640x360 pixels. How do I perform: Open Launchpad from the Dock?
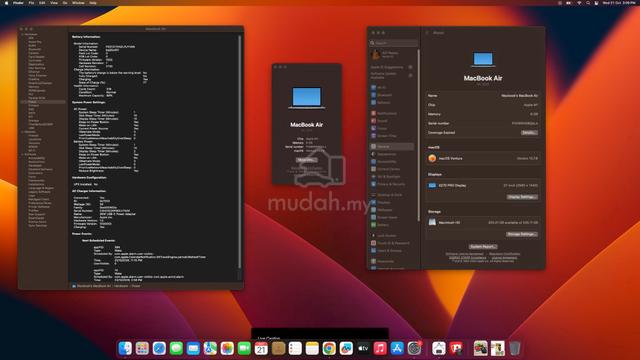click(142, 349)
